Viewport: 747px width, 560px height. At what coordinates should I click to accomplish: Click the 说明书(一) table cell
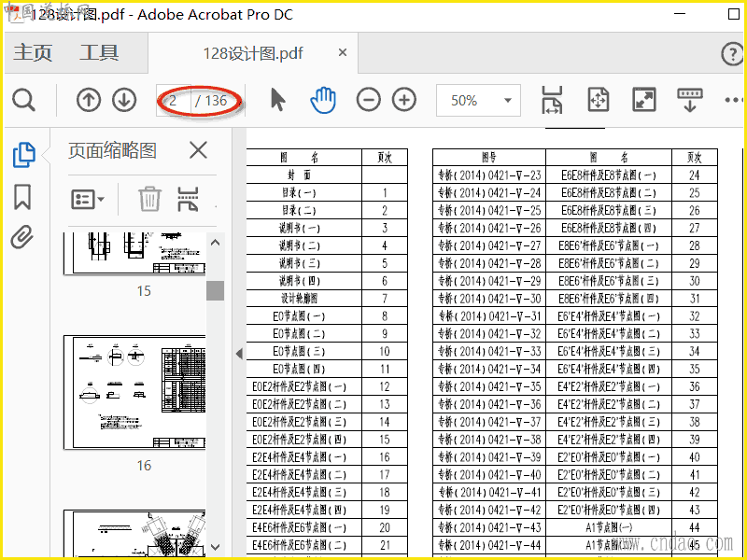tap(304, 228)
